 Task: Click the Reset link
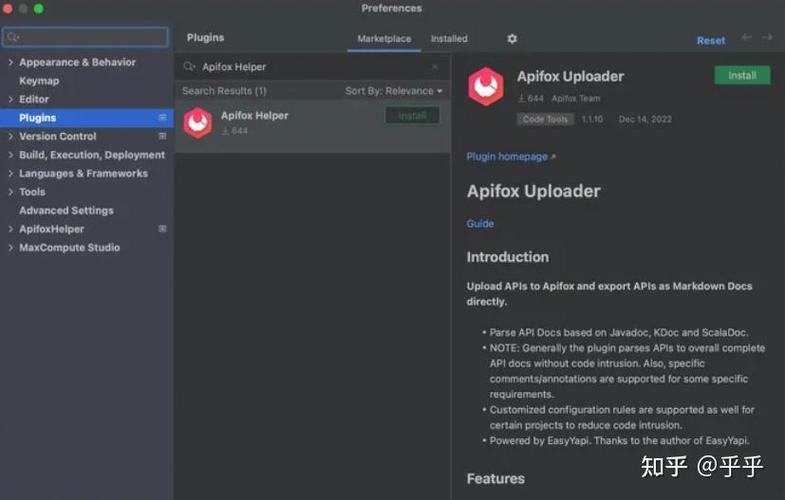tap(711, 41)
